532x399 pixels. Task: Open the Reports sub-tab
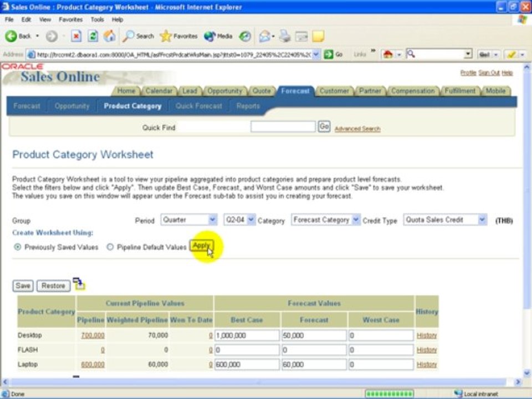coord(248,106)
